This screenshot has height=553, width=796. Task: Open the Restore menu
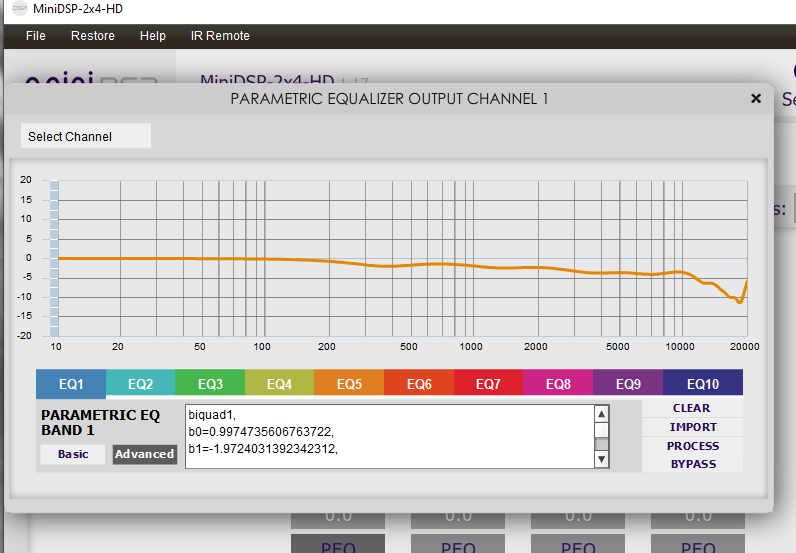[x=92, y=36]
